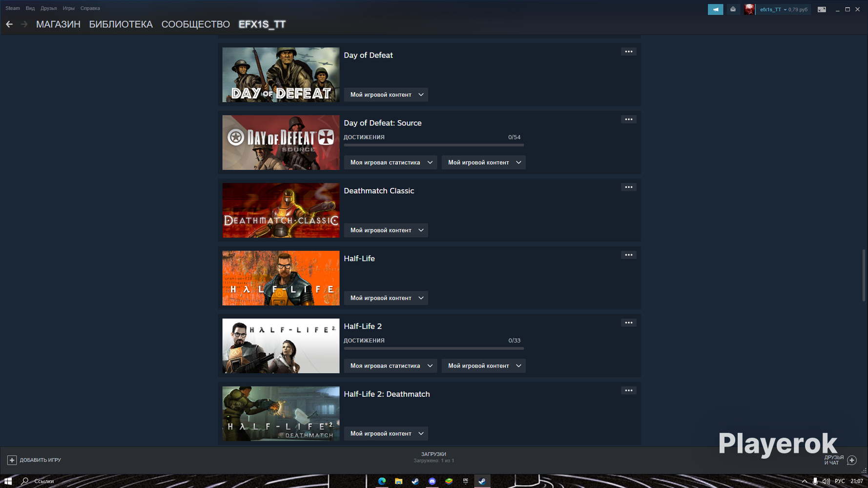Open Steam announcements megaphone button
868x488 pixels.
[715, 9]
